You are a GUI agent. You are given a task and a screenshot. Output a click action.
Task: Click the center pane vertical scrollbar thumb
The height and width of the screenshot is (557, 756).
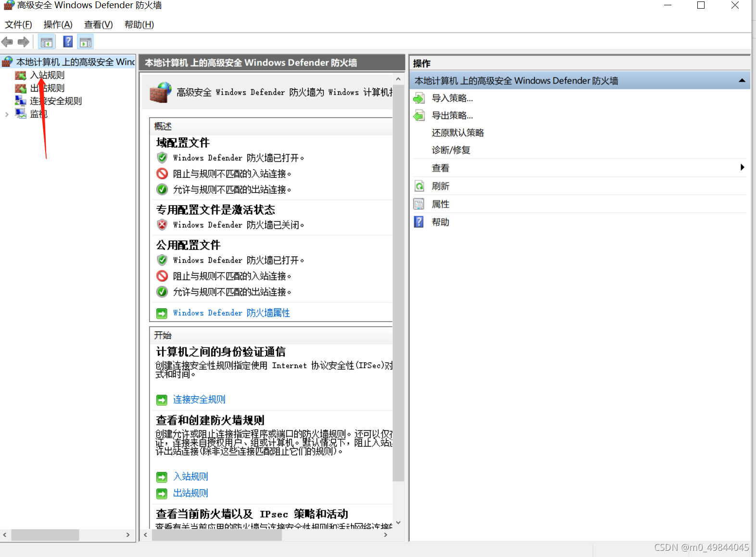[398, 283]
